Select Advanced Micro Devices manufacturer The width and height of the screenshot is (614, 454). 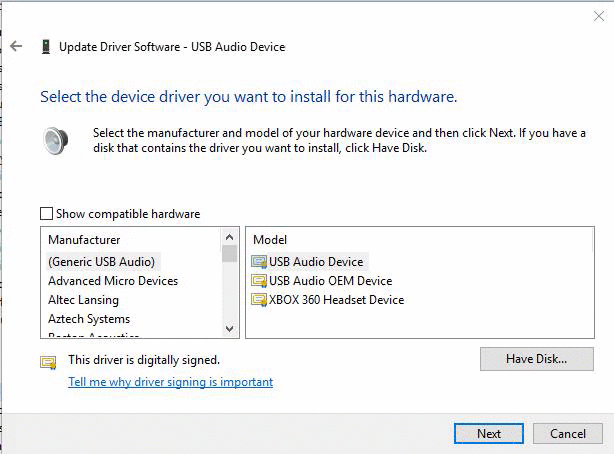click(113, 281)
